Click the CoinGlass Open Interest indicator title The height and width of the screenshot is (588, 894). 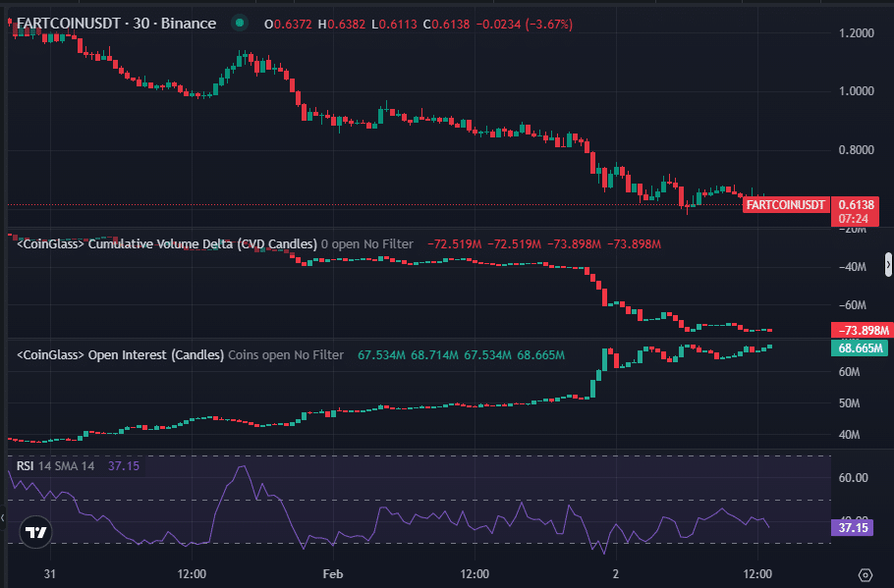tap(120, 355)
